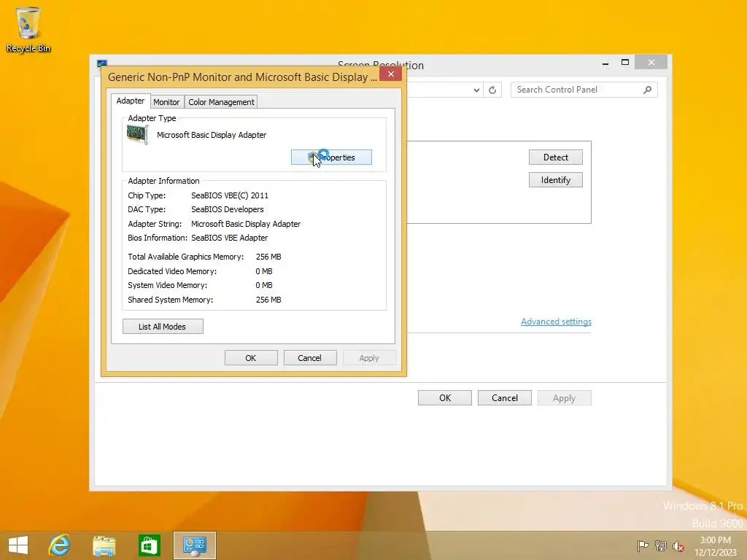Image resolution: width=747 pixels, height=560 pixels.
Task: Switch to the Adapter tab
Action: point(131,101)
